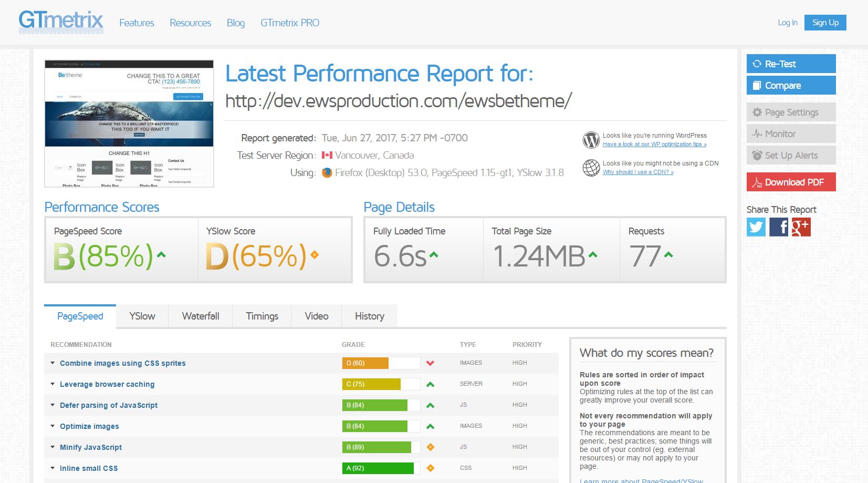The height and width of the screenshot is (483, 868).
Task: Select the PageSpeed tab
Action: coord(80,316)
